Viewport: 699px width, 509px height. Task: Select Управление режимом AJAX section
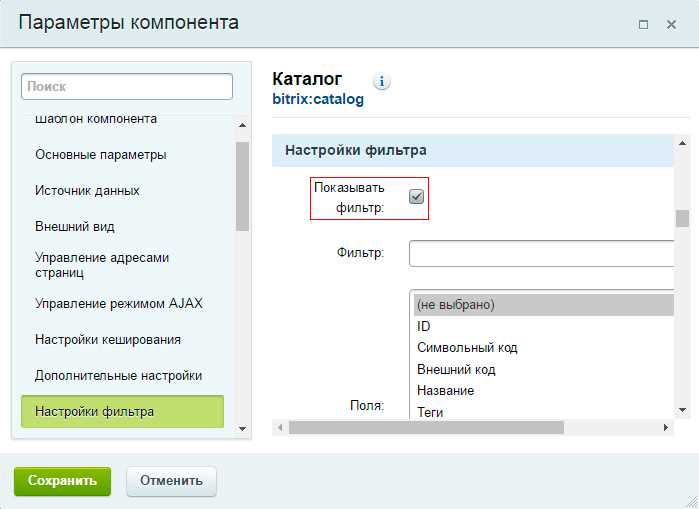pos(119,304)
